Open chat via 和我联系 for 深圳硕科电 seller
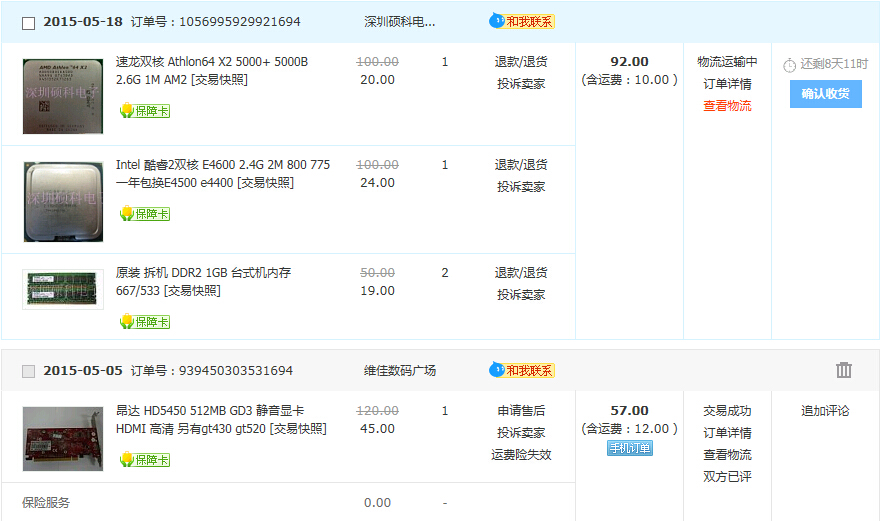This screenshot has width=882, height=521. (522, 21)
